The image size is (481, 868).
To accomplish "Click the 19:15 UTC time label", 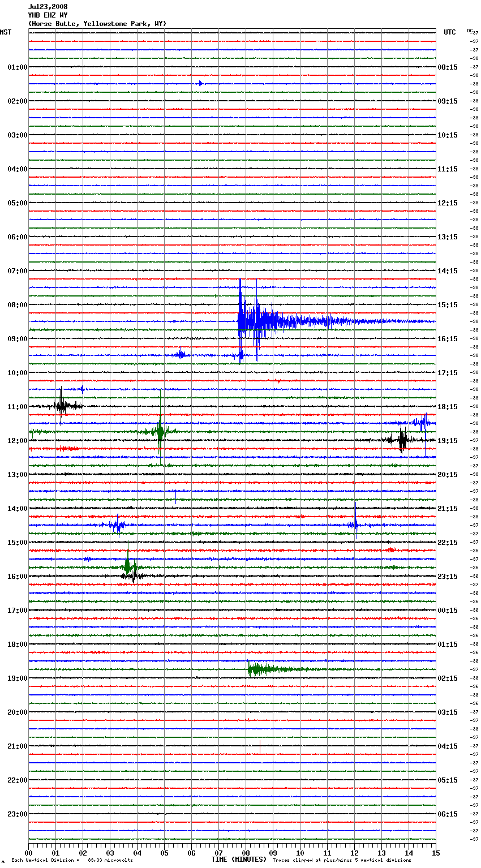I will pos(448,441).
